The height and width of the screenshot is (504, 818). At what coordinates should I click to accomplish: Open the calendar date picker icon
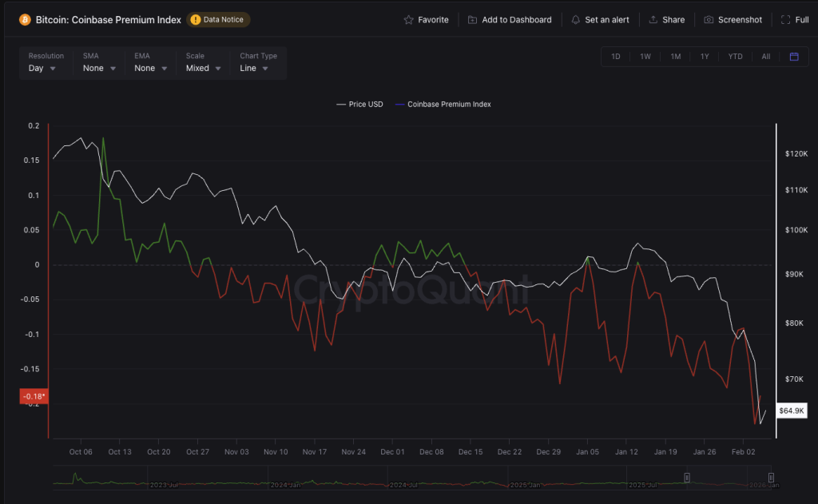click(794, 57)
